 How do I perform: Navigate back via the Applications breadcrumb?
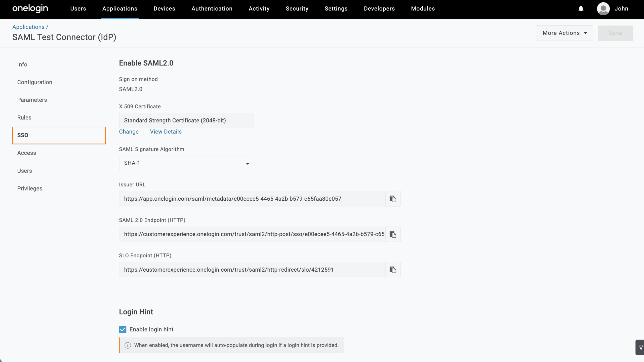point(28,27)
